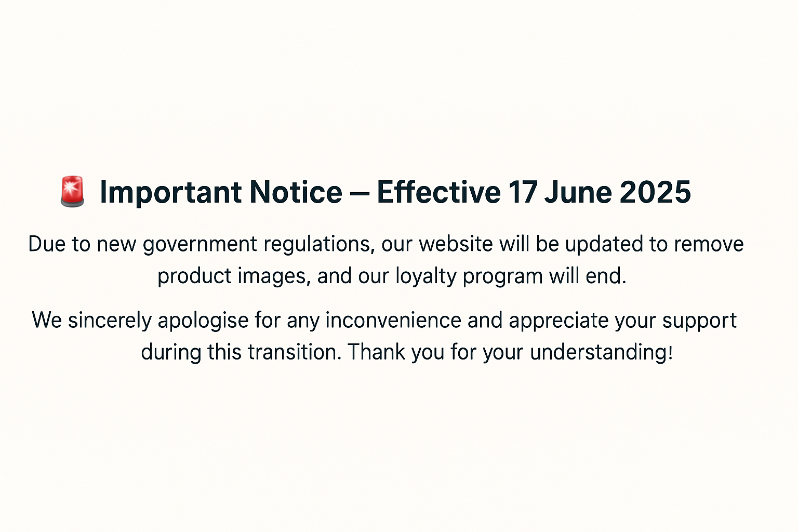The height and width of the screenshot is (532, 798).
Task: Click the word "understanding!" at the end
Action: [x=602, y=352]
